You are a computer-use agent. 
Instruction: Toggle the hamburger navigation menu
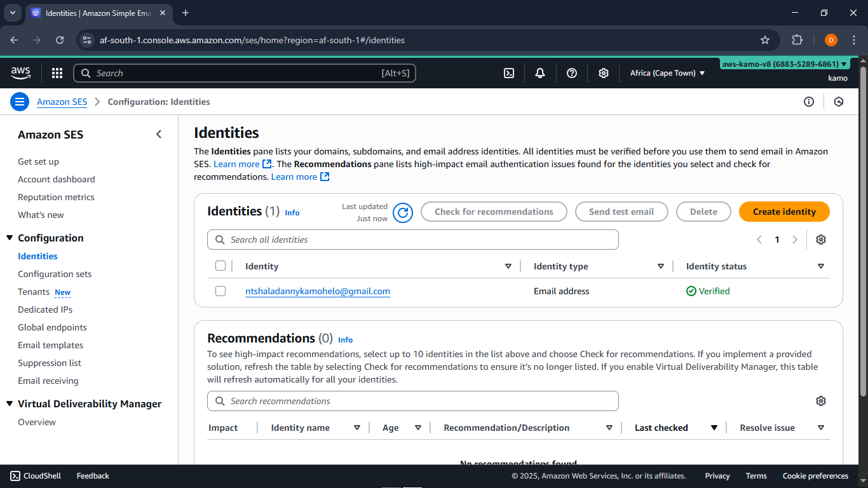click(x=20, y=102)
